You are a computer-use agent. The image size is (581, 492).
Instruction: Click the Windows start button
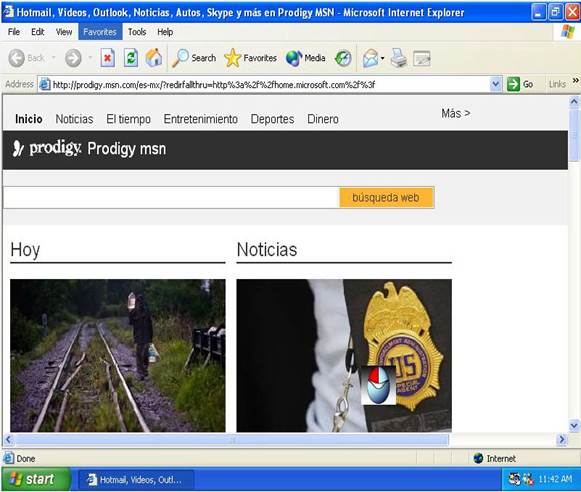36,479
